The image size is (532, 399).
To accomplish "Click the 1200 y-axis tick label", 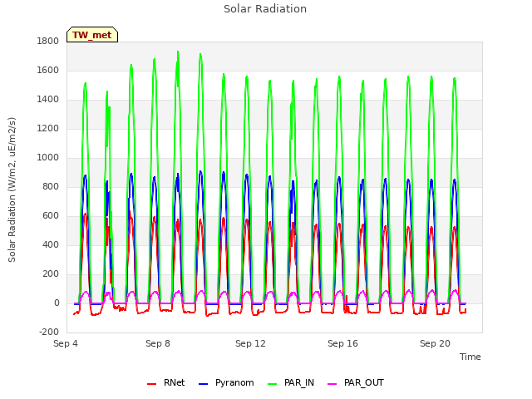I will coord(48,129).
